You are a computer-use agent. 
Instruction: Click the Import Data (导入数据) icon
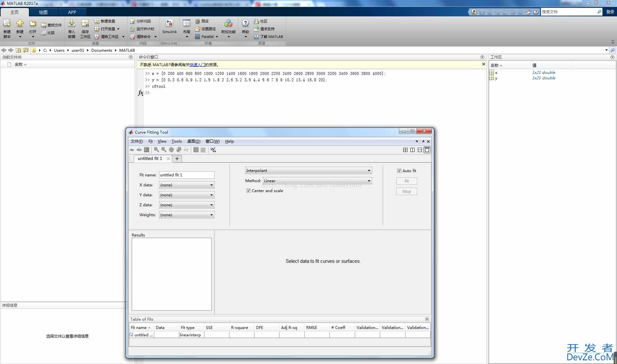click(x=72, y=23)
